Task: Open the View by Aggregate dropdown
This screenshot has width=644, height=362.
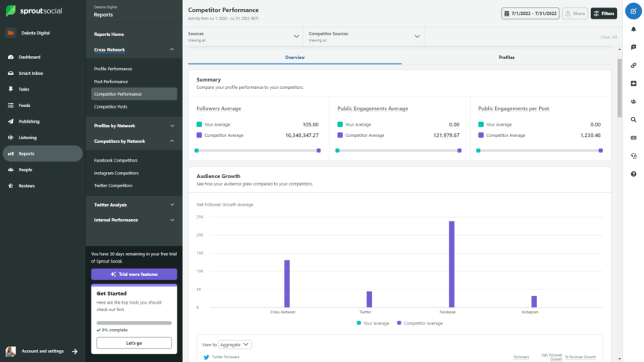Action: pos(236,345)
